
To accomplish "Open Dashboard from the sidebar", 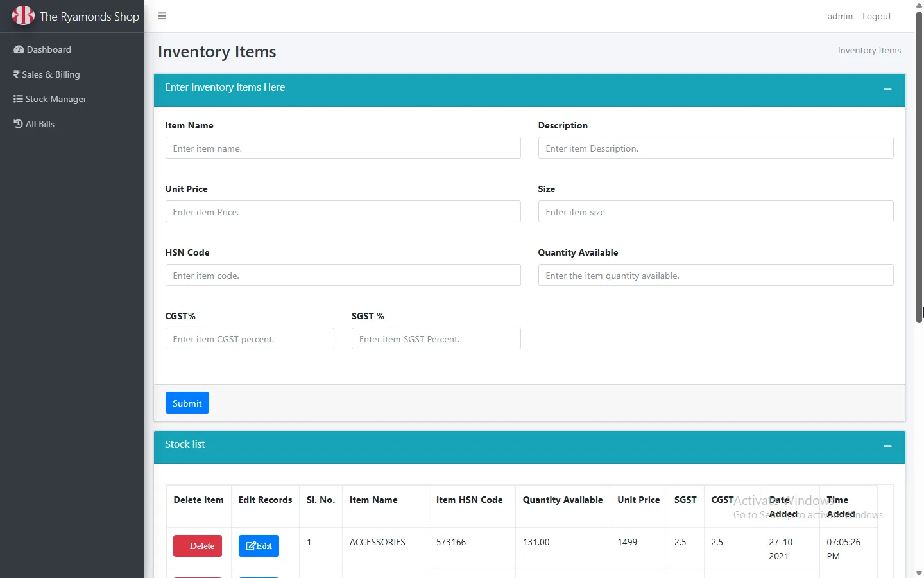I will tap(49, 49).
